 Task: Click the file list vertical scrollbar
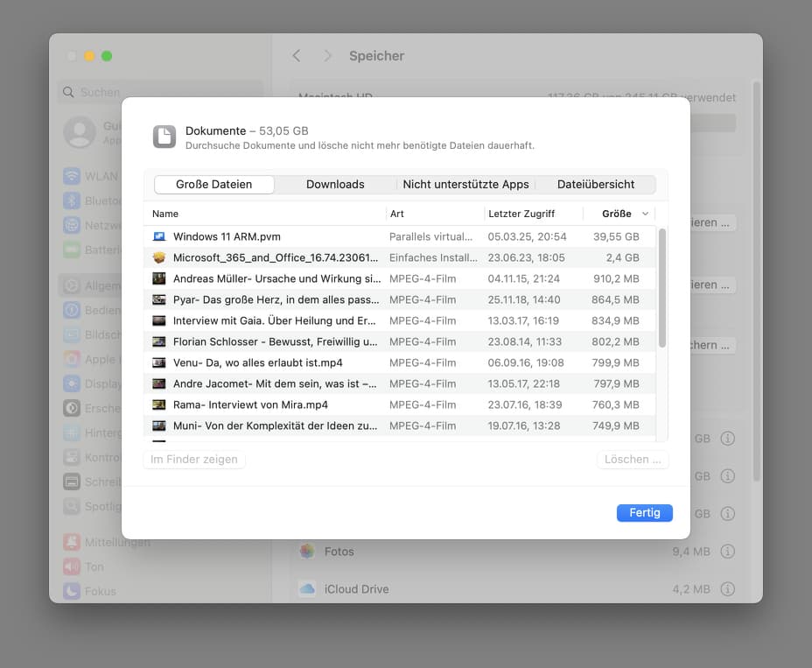[x=661, y=288]
